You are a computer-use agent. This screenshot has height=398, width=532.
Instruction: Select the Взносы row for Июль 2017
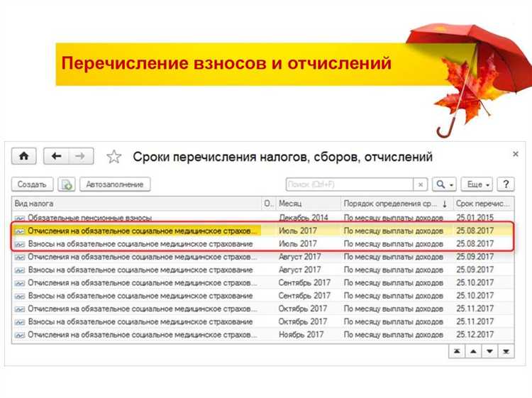(263, 243)
